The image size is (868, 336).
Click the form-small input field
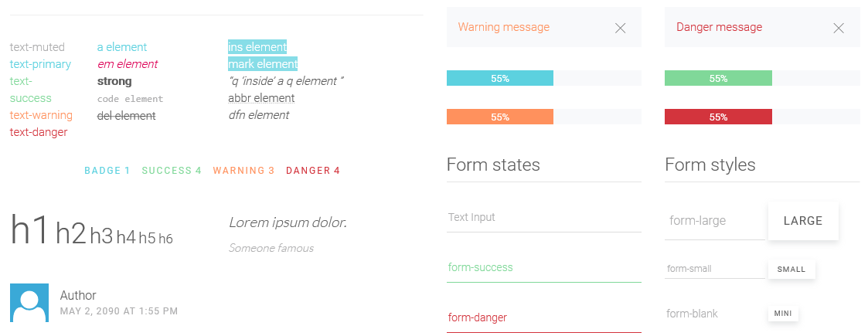tap(715, 269)
